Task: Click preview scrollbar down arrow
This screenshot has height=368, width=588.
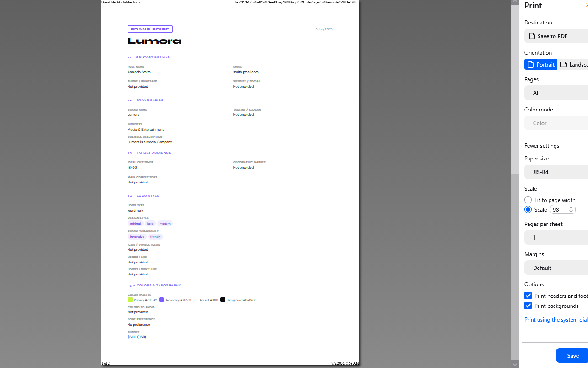Action: pos(515,364)
